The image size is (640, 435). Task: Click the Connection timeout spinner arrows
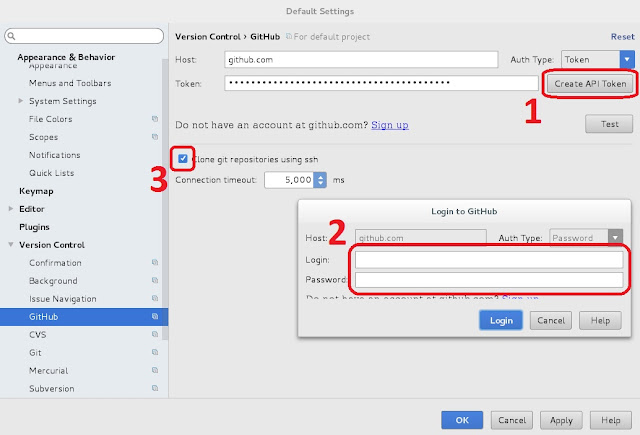point(320,180)
